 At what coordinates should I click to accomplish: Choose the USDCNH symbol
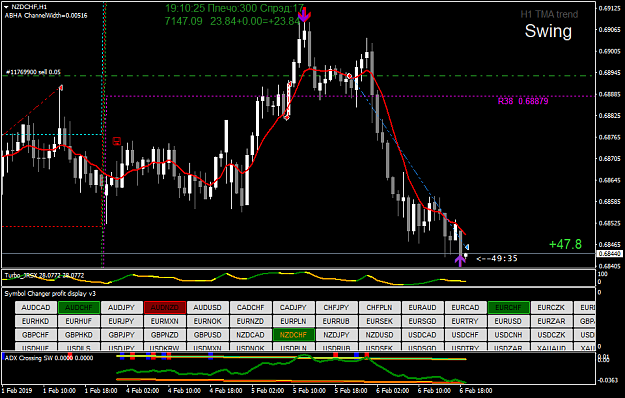click(508, 335)
